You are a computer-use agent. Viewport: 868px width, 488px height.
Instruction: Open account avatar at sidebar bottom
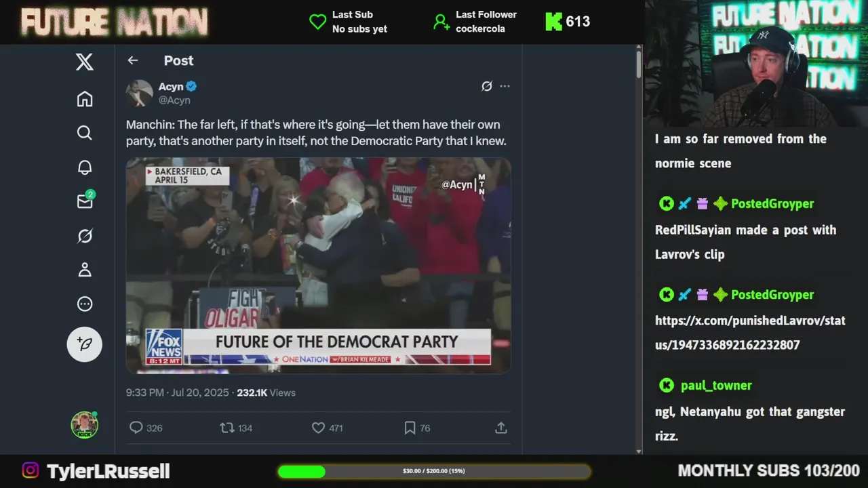point(84,425)
